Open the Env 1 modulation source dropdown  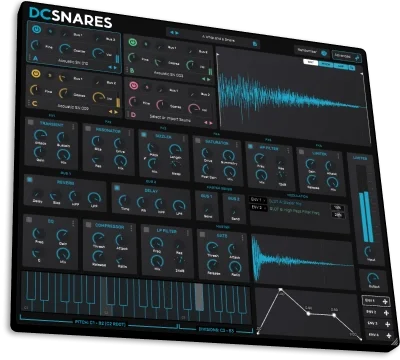point(258,200)
